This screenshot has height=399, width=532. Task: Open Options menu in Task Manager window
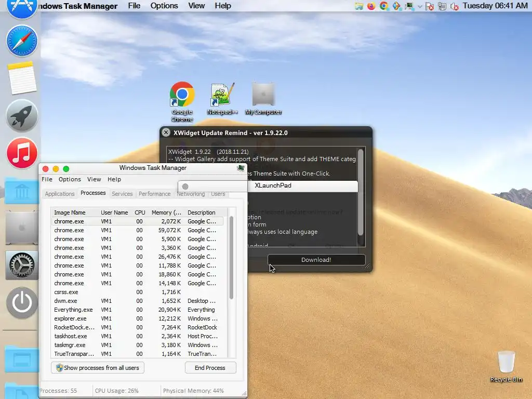coord(70,179)
